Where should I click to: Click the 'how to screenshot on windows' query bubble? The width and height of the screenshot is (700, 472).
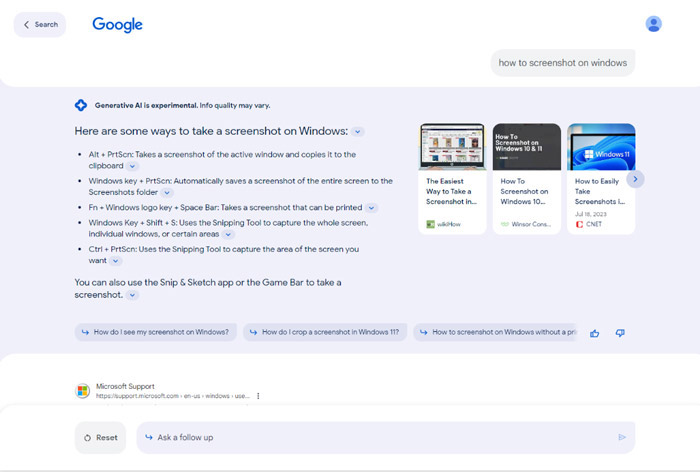click(x=562, y=63)
